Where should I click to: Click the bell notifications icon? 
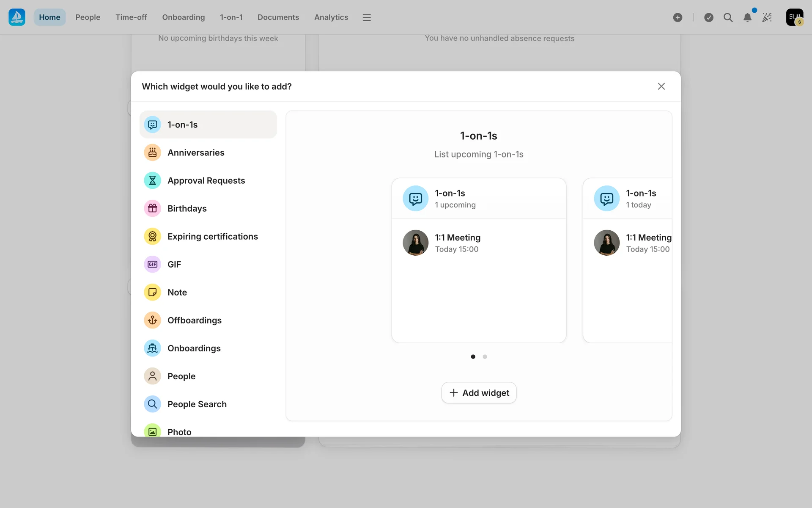pyautogui.click(x=747, y=17)
